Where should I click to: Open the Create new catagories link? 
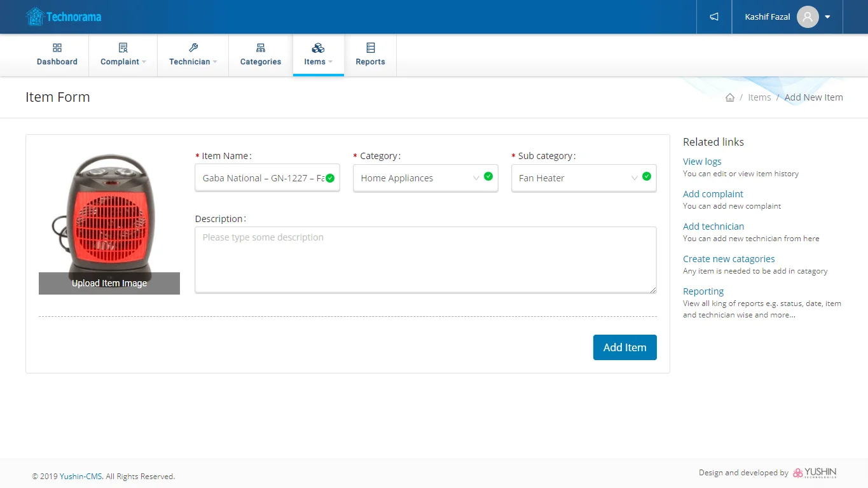tap(729, 259)
